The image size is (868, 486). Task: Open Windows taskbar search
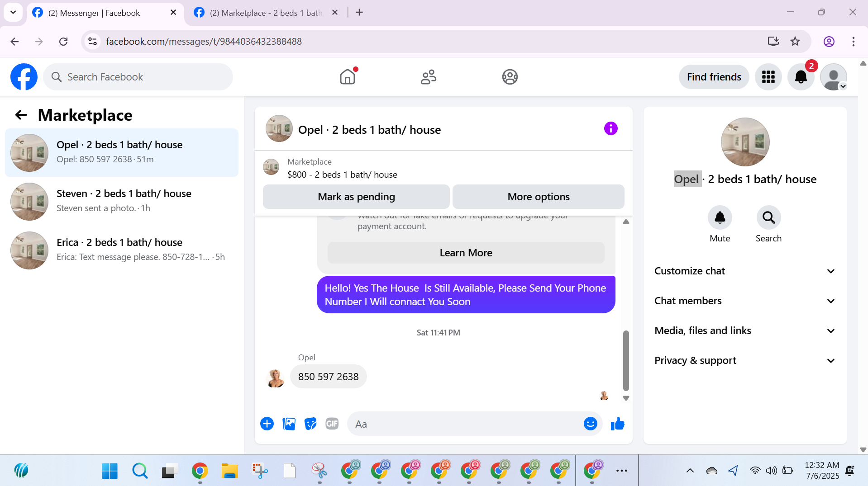click(x=140, y=471)
